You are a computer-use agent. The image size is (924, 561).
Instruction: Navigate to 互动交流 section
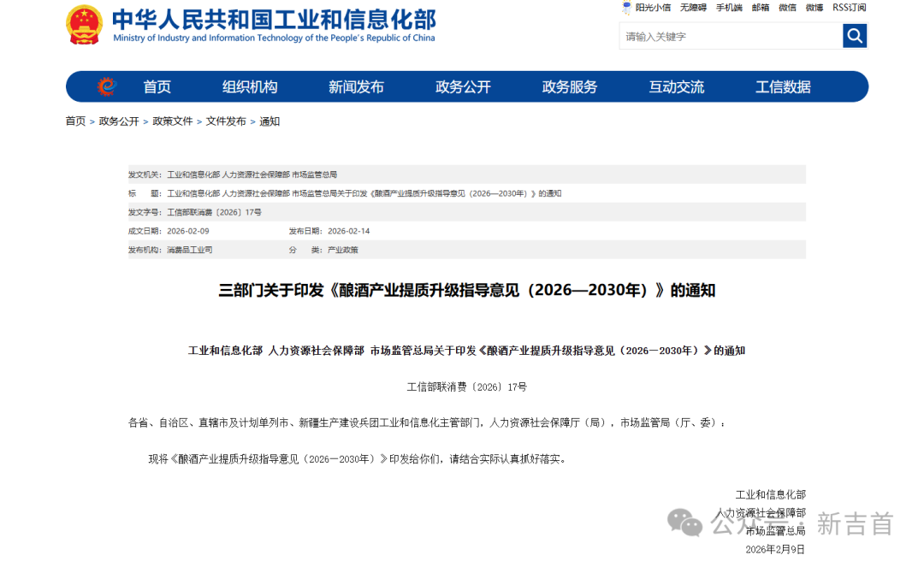[676, 86]
